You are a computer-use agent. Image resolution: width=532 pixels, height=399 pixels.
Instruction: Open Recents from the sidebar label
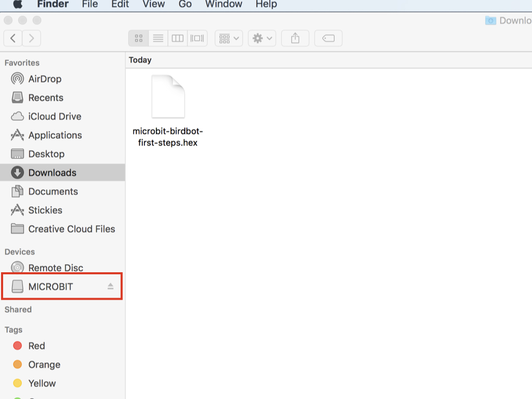(x=46, y=98)
